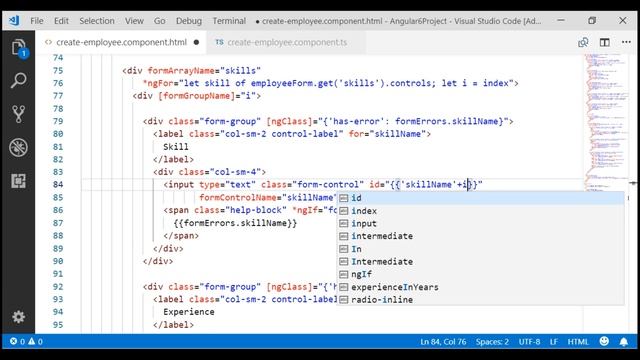Image resolution: width=640 pixels, height=360 pixels.
Task: Click 'Ln 84, Col 76' in status bar
Action: (x=443, y=342)
